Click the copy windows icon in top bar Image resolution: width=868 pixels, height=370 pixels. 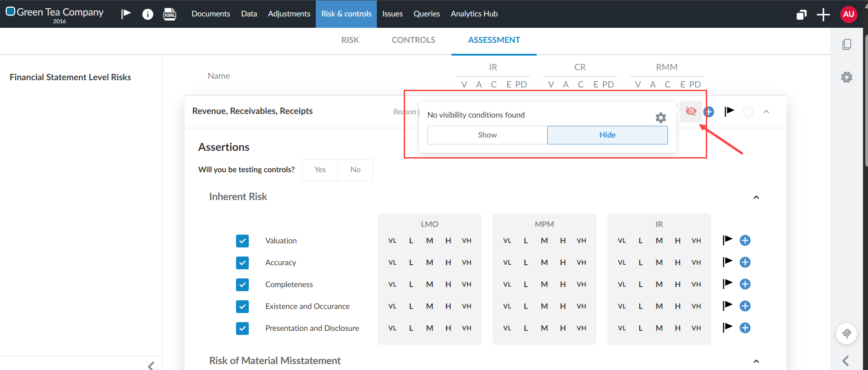[801, 15]
